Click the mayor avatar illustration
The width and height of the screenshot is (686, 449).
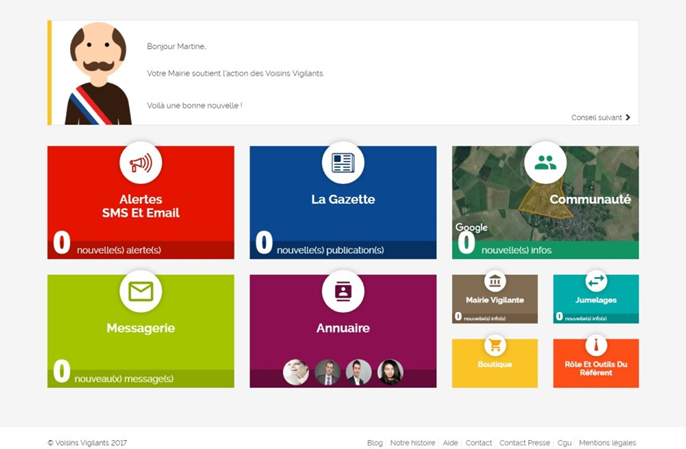coord(98,74)
